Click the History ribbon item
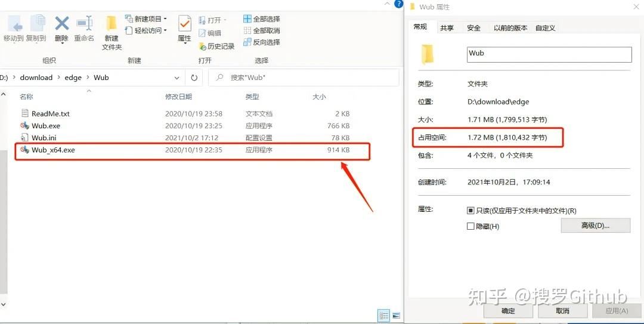Image resolution: width=644 pixels, height=324 pixels. [217, 47]
